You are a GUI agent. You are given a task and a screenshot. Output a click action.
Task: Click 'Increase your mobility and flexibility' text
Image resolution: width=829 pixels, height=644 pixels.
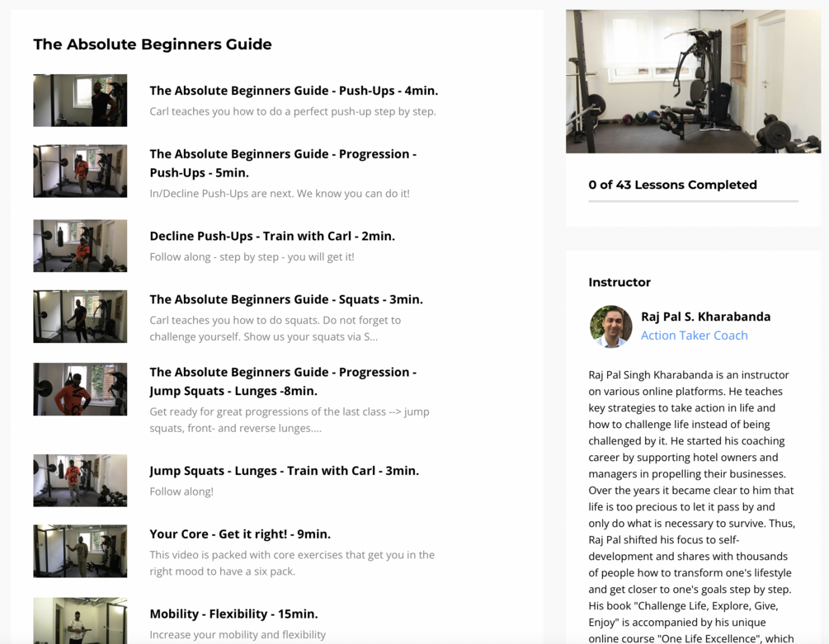point(238,634)
